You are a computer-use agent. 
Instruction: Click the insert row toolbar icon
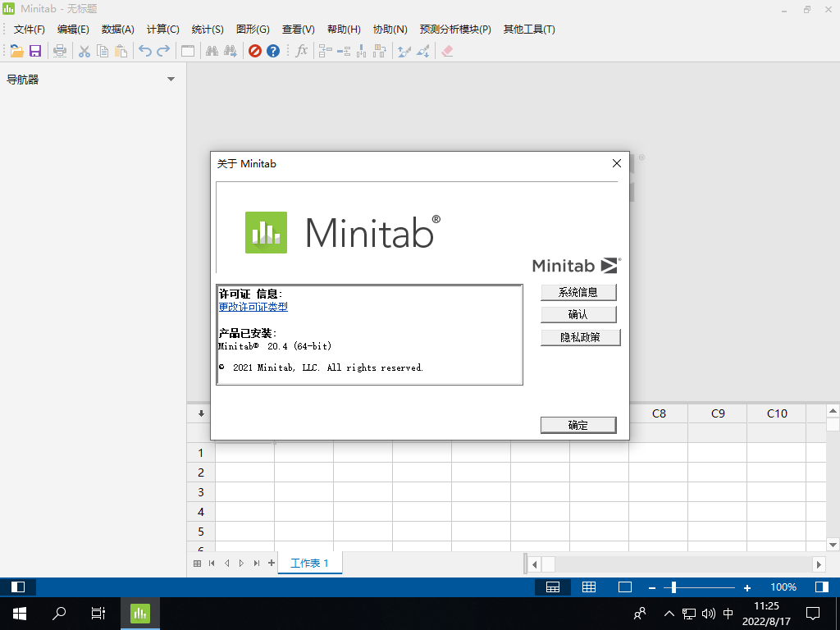tap(344, 51)
